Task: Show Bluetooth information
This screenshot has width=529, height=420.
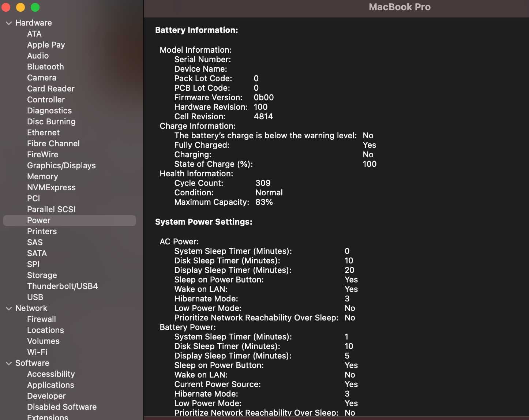Action: (45, 67)
